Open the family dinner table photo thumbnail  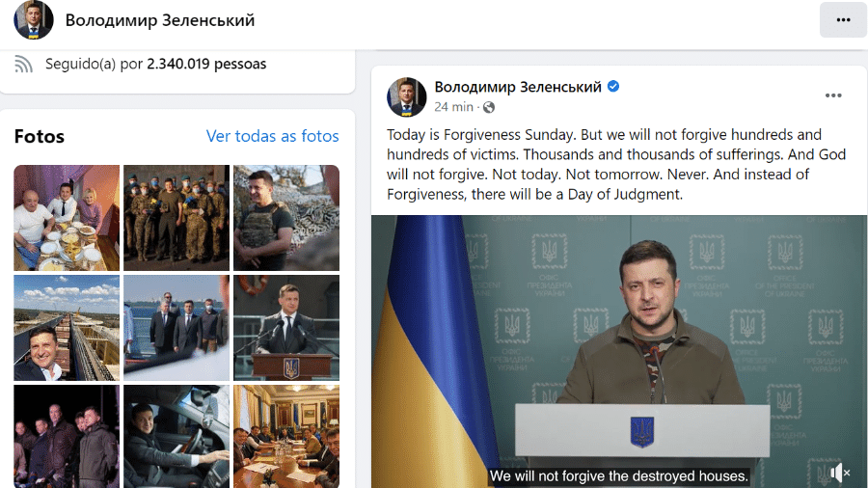click(x=67, y=217)
